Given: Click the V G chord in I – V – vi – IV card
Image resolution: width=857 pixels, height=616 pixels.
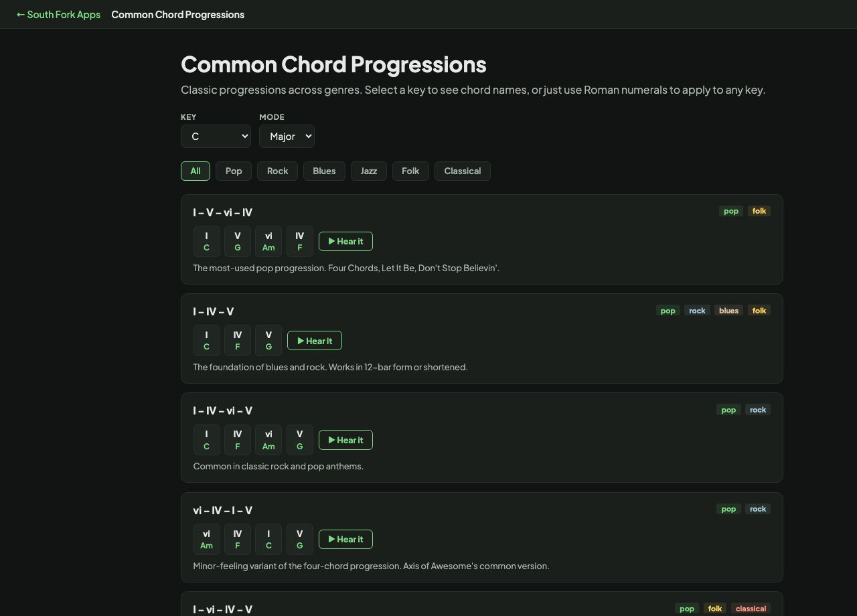Looking at the screenshot, I should coord(238,242).
